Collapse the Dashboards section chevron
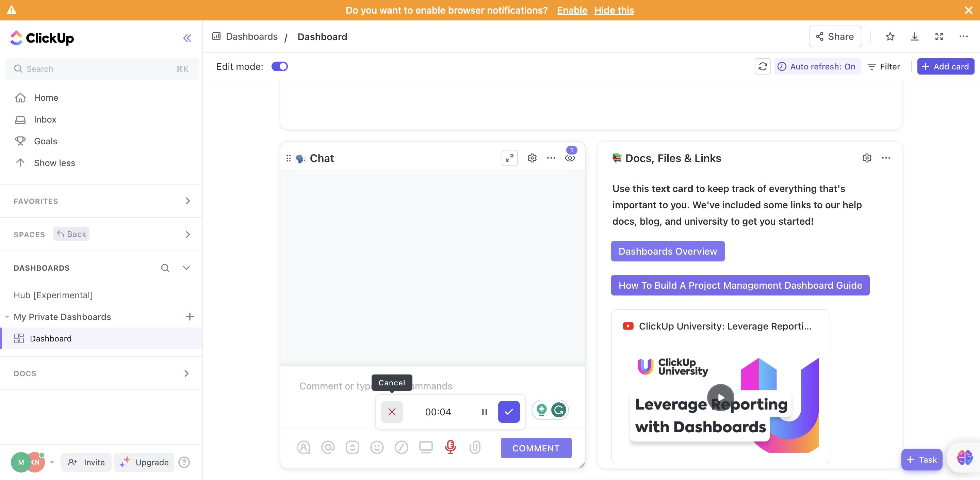 click(186, 268)
